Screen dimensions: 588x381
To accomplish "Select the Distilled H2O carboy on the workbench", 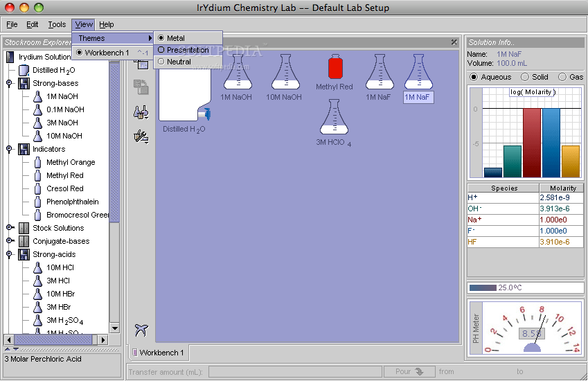I will (x=184, y=94).
